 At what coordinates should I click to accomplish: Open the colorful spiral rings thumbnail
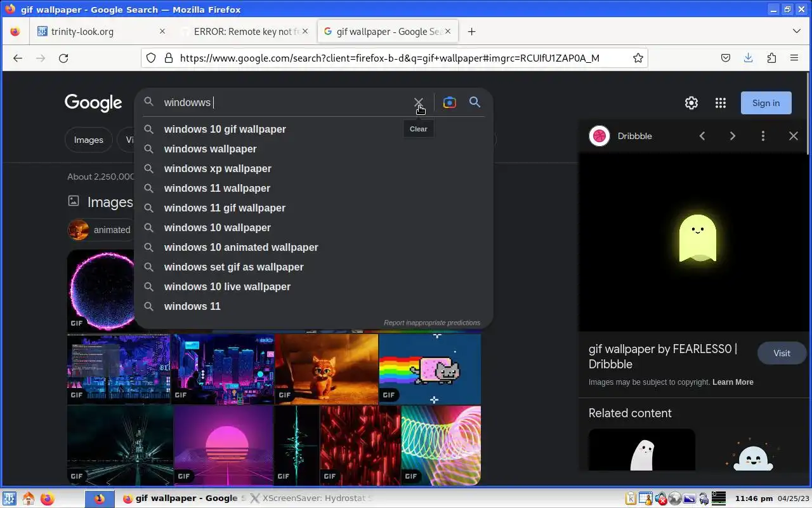pyautogui.click(x=441, y=446)
